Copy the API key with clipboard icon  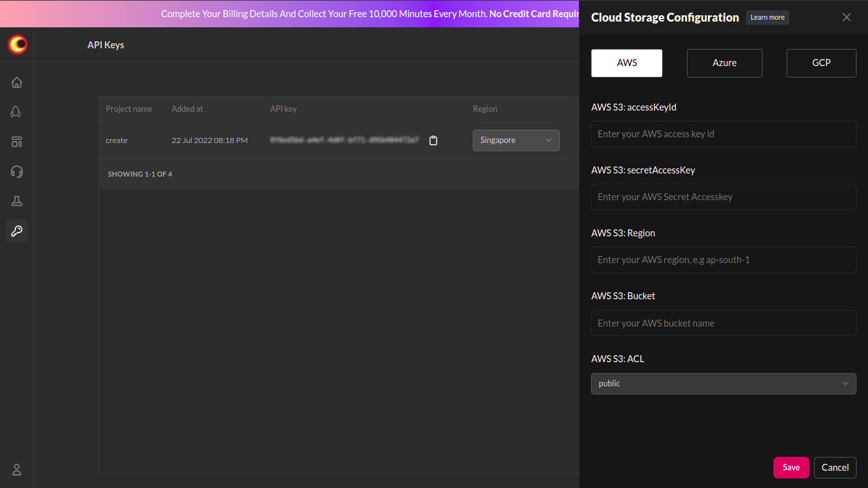tap(433, 140)
